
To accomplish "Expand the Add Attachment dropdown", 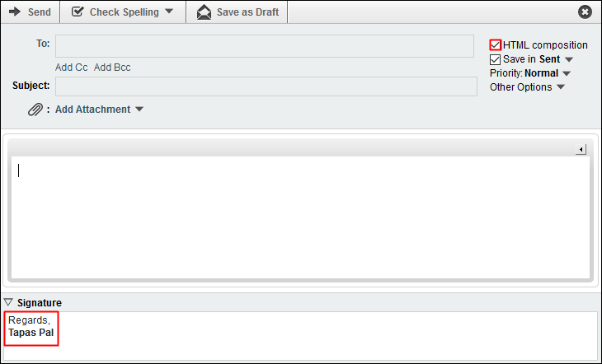I will (139, 110).
